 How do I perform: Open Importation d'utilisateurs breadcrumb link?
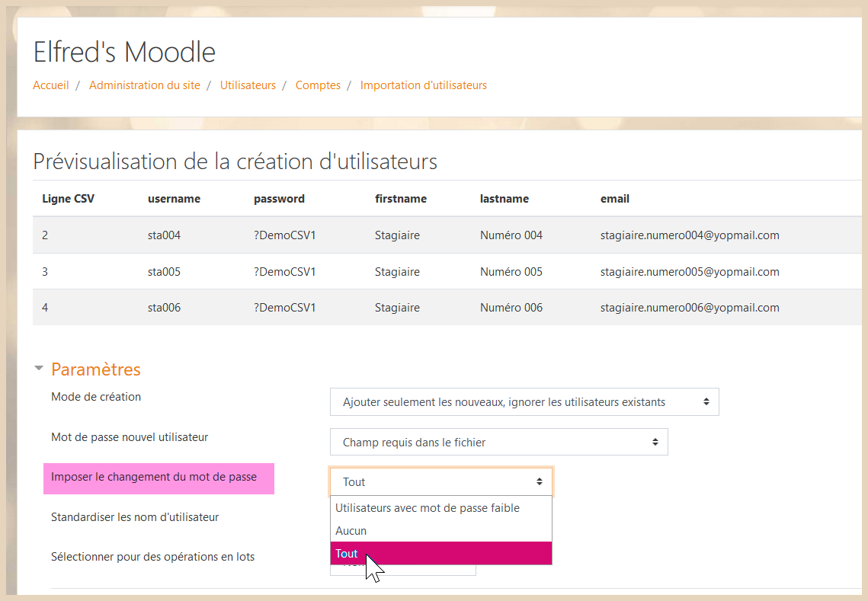pos(424,85)
